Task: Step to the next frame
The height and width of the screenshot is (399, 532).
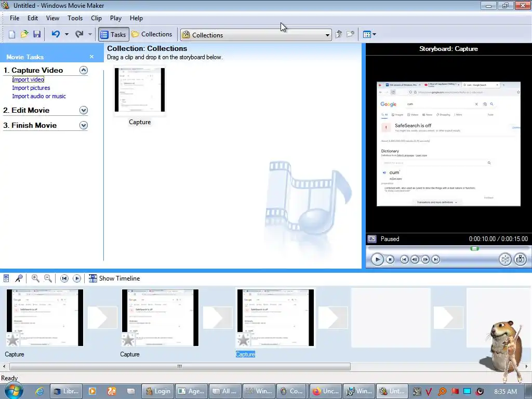Action: [425, 260]
